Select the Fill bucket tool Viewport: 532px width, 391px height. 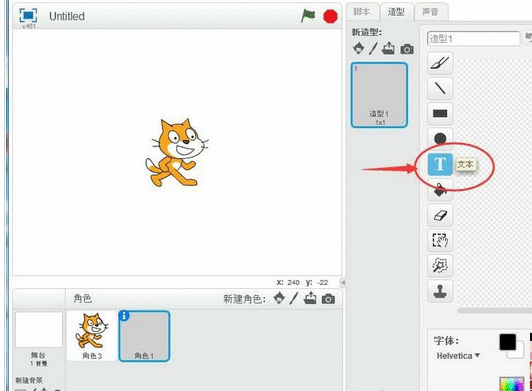[x=440, y=190]
